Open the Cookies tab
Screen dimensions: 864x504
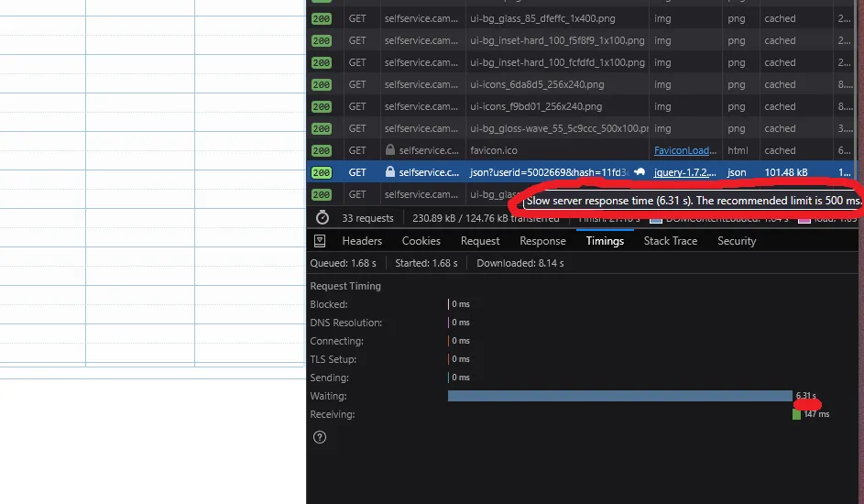pos(421,241)
